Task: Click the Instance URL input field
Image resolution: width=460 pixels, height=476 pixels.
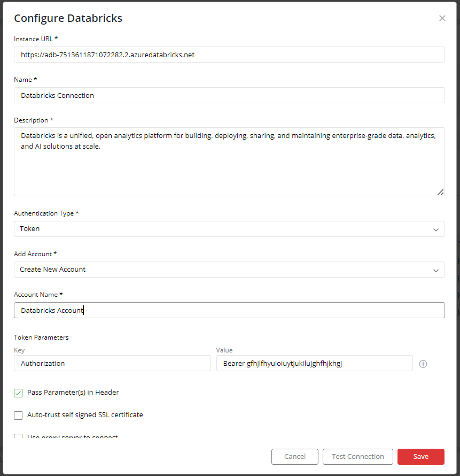Action: pyautogui.click(x=229, y=55)
